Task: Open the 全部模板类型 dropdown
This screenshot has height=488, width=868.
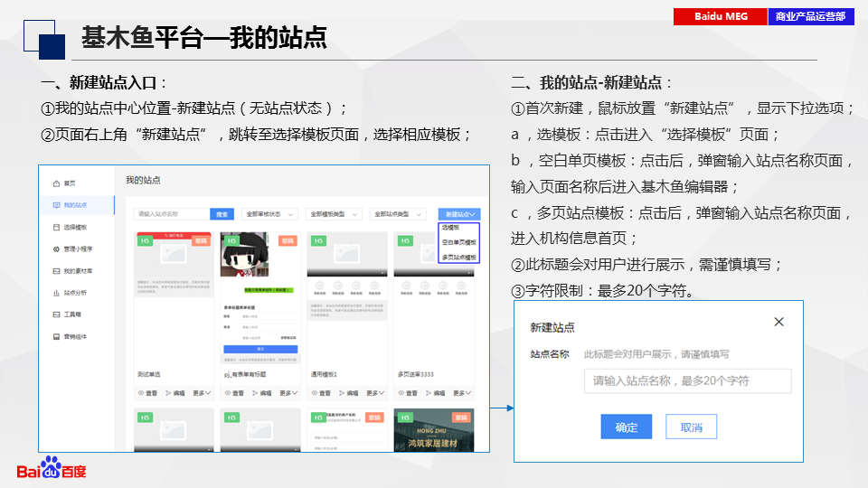Action: click(x=334, y=214)
